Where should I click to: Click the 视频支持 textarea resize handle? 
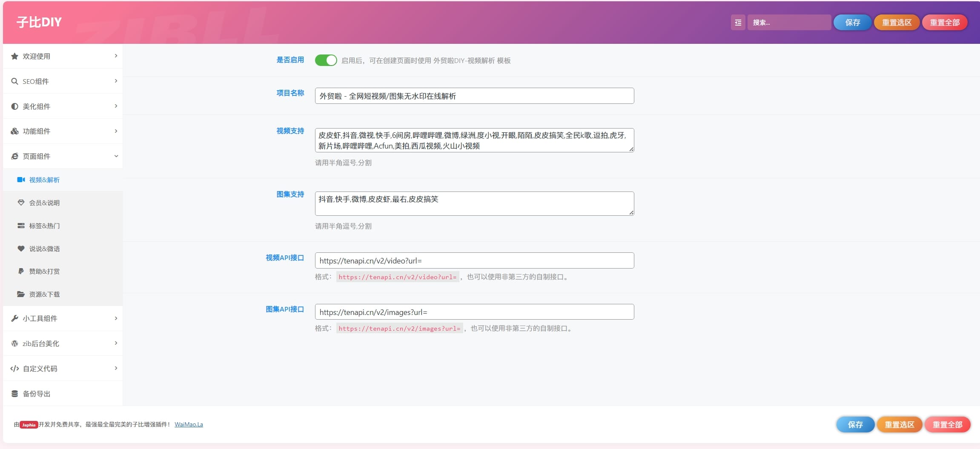tap(631, 149)
